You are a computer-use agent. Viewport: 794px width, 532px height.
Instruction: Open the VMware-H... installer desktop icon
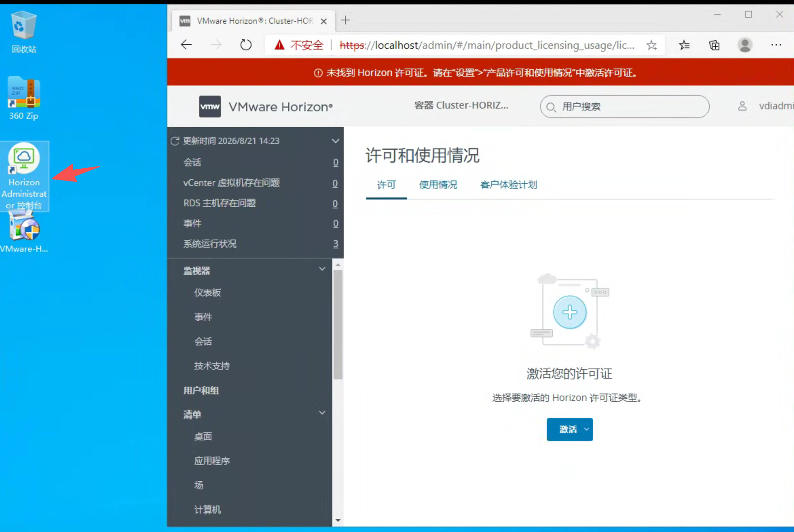24,232
